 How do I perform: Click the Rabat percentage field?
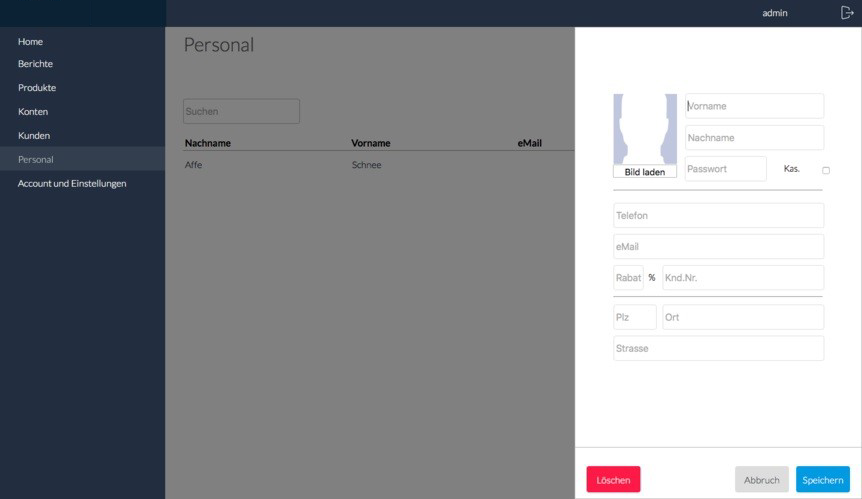click(x=628, y=278)
